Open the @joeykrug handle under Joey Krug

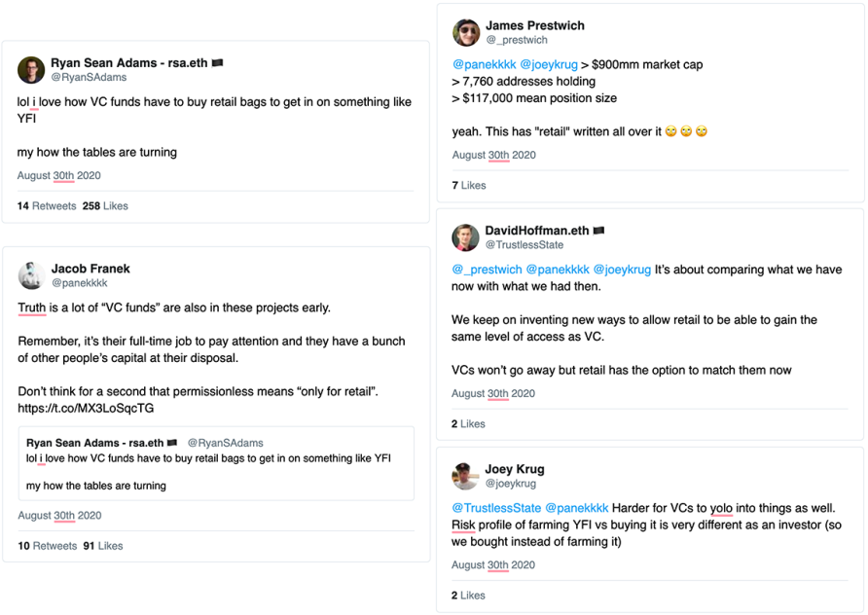511,484
